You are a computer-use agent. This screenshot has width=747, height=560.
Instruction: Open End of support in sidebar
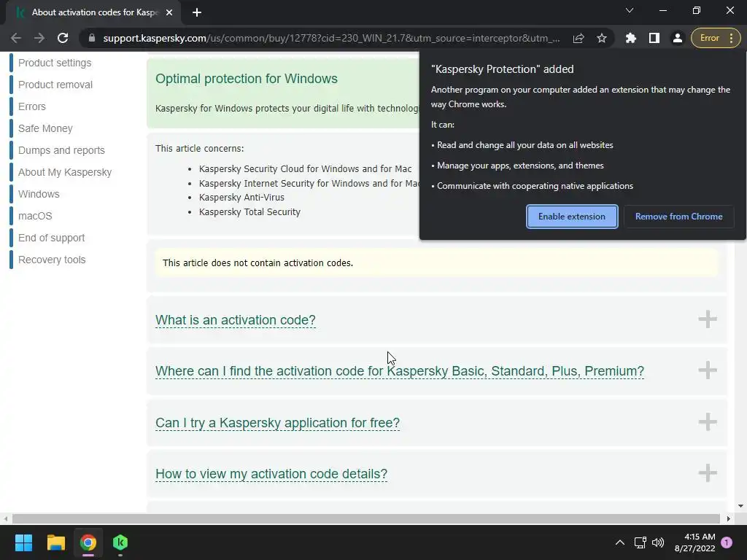click(x=52, y=238)
